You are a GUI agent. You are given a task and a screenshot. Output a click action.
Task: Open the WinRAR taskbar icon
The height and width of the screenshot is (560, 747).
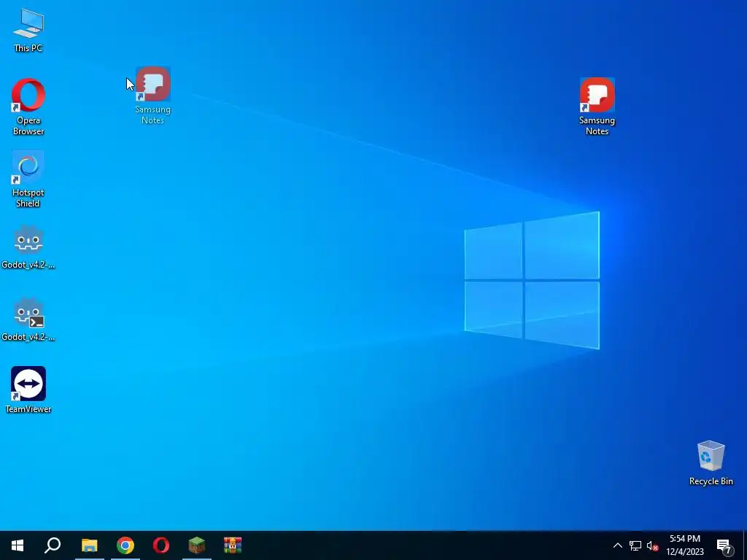(233, 545)
